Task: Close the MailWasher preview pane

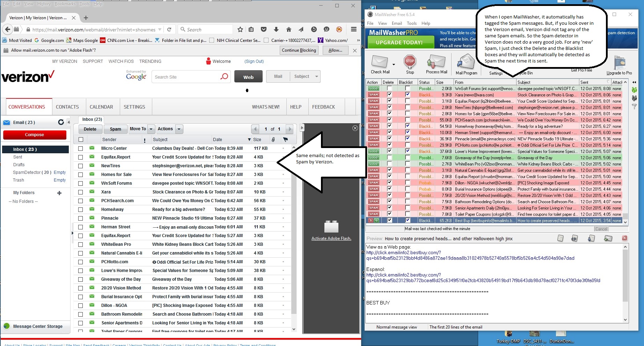Action: (624, 238)
